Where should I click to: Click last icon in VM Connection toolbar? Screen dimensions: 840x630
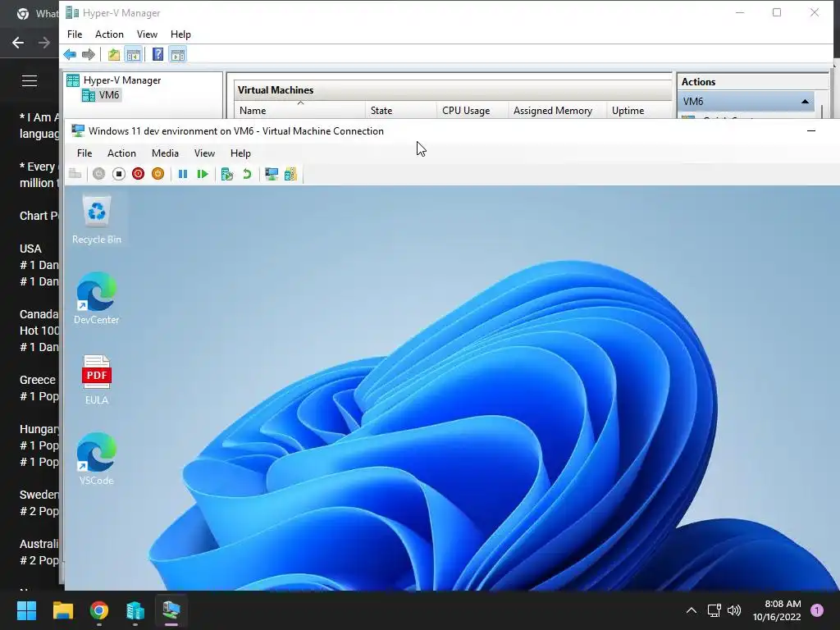click(x=290, y=174)
